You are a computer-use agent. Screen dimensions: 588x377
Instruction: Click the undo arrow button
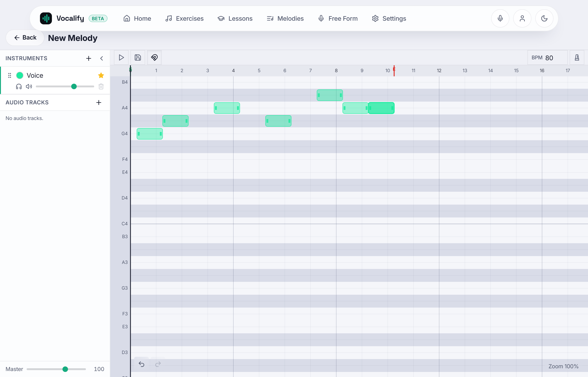tap(141, 364)
